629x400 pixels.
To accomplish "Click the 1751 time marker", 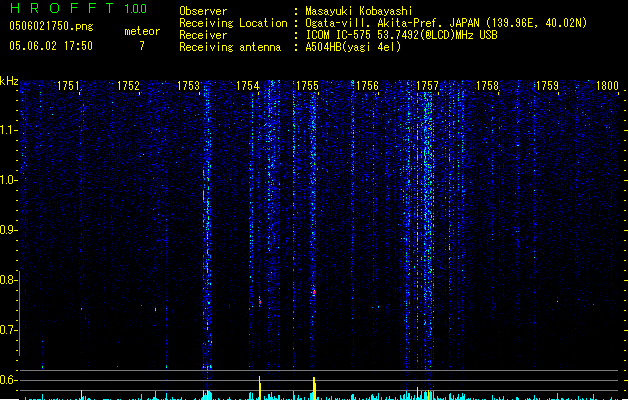I will 68,86.
